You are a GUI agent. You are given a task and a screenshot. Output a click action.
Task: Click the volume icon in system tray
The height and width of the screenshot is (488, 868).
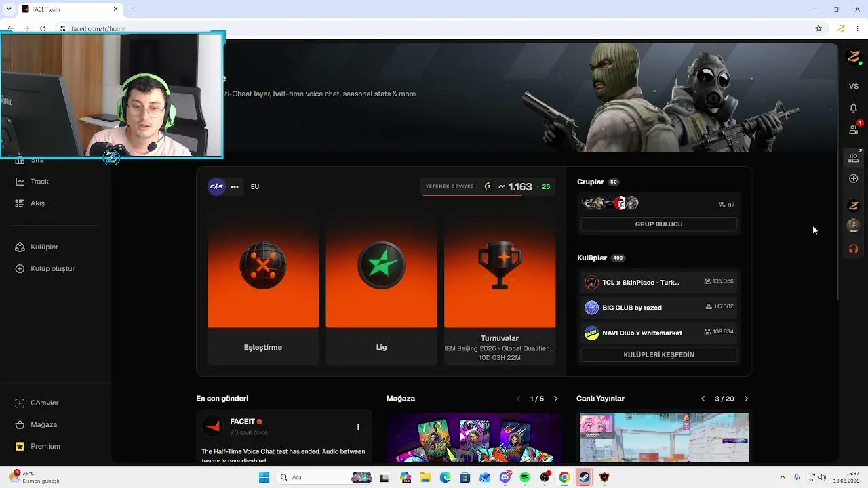tap(823, 477)
